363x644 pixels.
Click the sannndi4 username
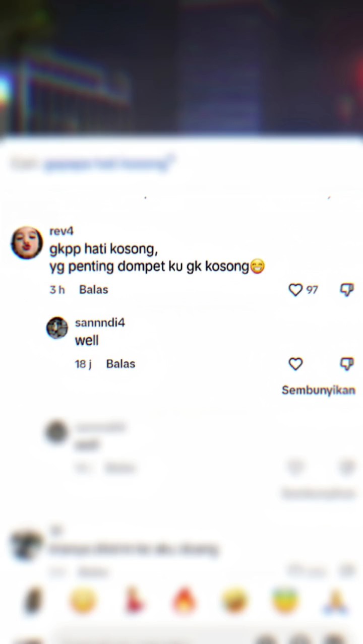[x=100, y=323]
